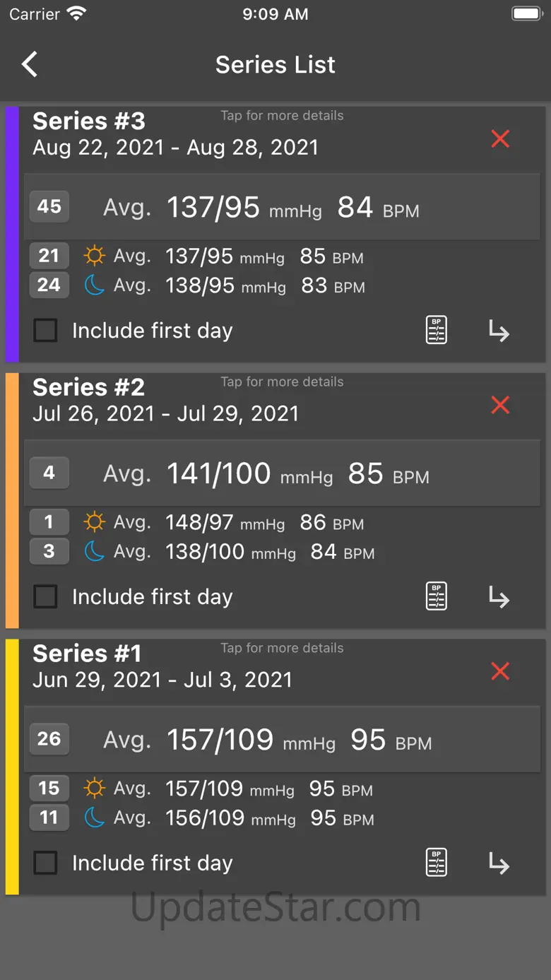Tap the orange color bar of Series #2

pos(12,500)
